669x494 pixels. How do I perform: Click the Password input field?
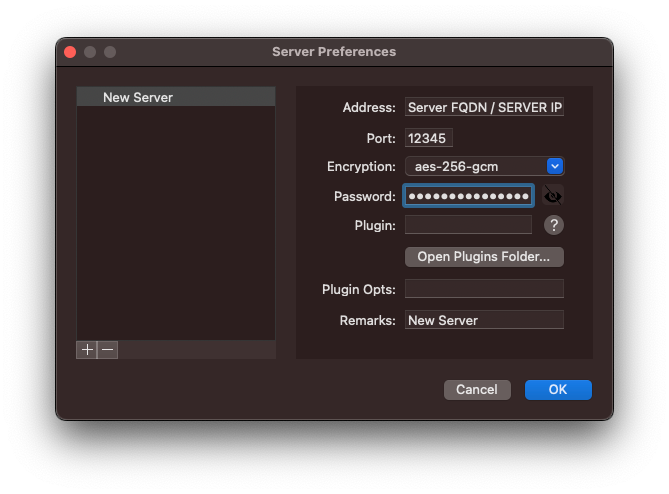point(468,196)
